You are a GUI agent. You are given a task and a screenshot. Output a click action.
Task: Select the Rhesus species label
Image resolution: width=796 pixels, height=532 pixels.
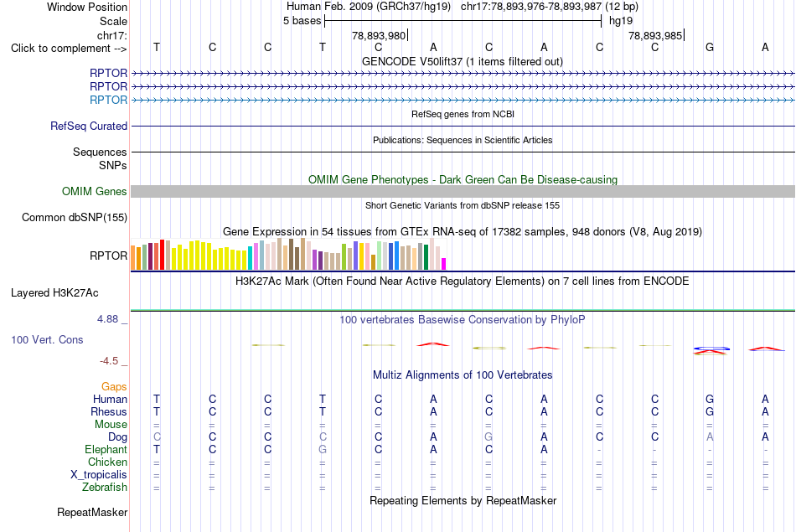tap(109, 411)
